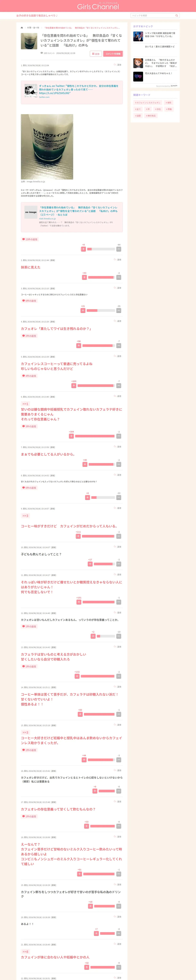Upvote comment 2 with the plus button
196x980 pixels.
pyautogui.click(x=84, y=277)
